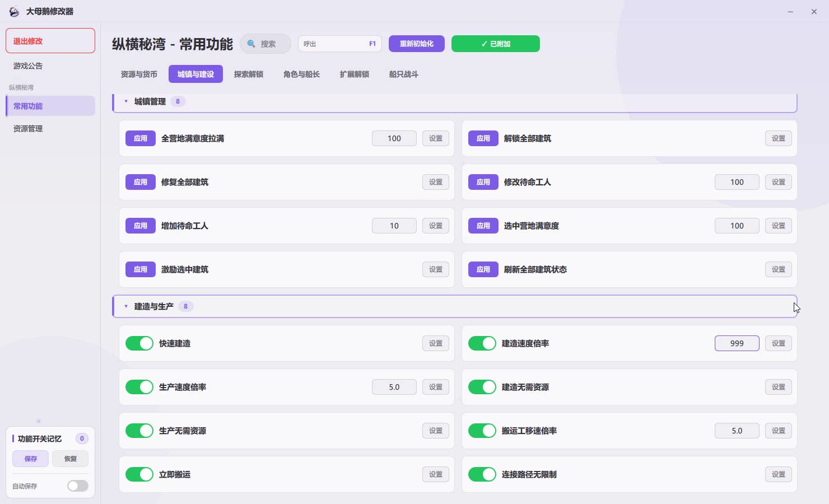Minimize the trainer window

[790, 11]
